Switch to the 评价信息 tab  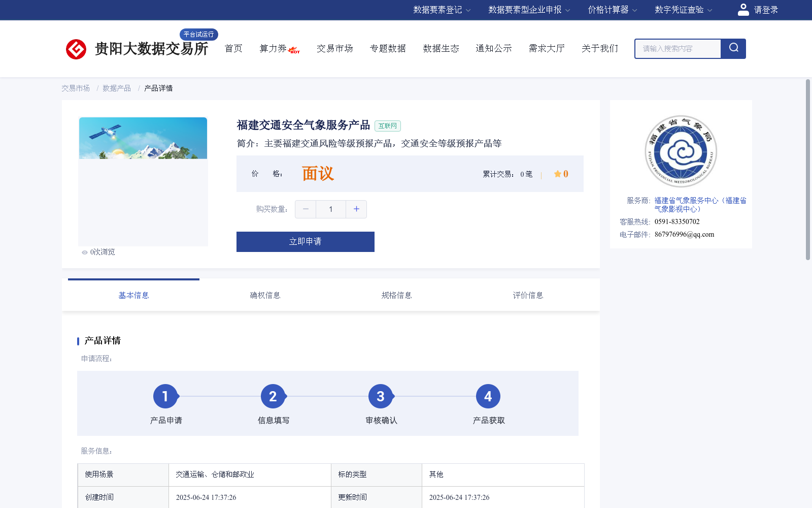tap(528, 295)
